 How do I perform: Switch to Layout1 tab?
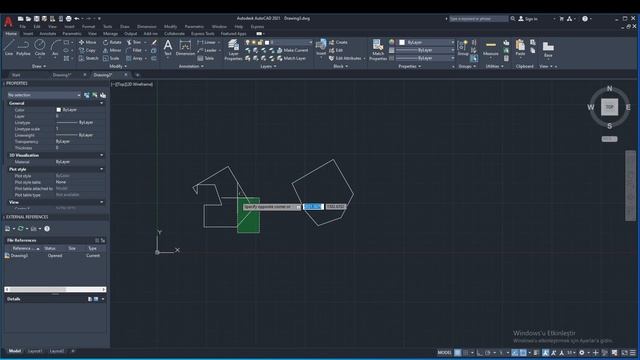35,351
